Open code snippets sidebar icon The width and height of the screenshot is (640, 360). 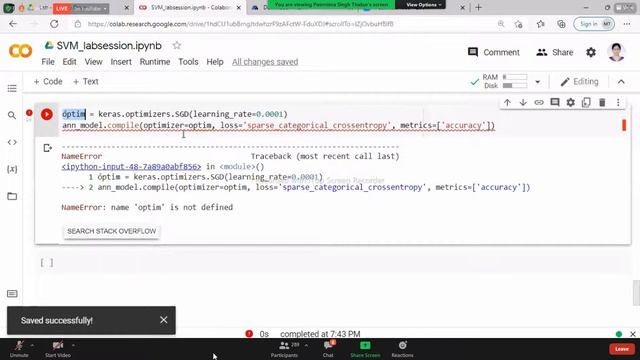point(12,142)
